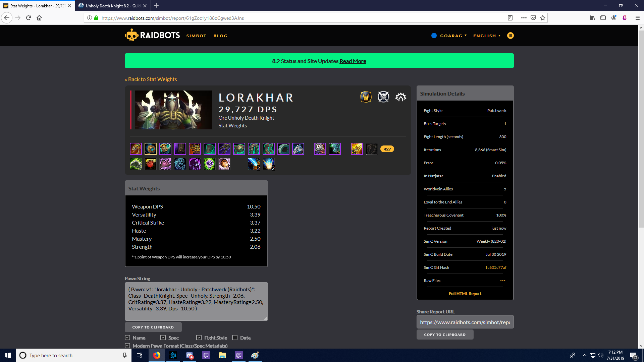Click the blue explosion essence icon
The width and height of the screenshot is (644, 362).
coord(269,164)
